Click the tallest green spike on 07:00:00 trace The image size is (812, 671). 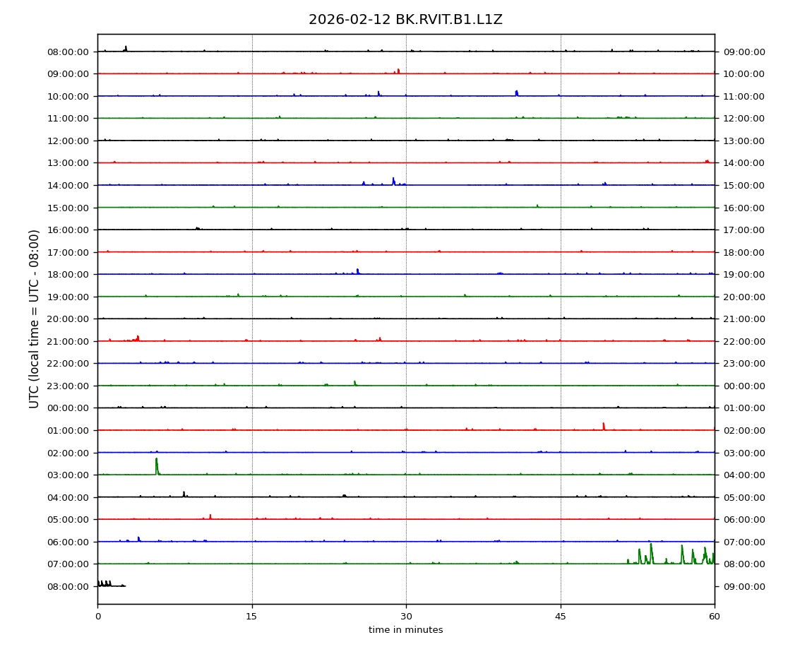(x=651, y=551)
